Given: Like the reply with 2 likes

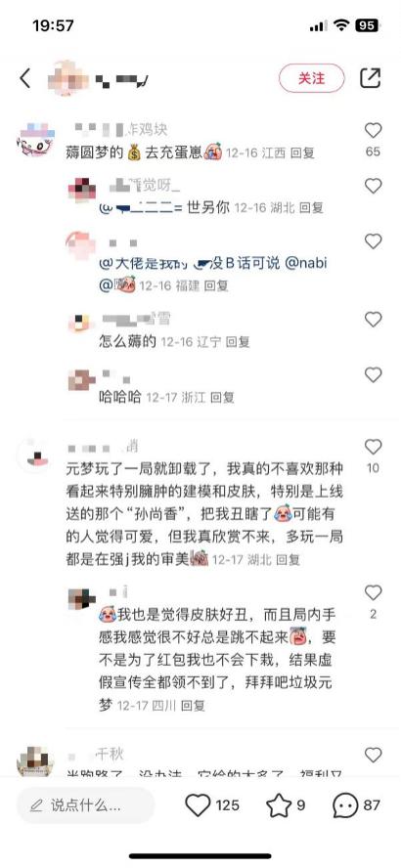Looking at the screenshot, I should 374,593.
